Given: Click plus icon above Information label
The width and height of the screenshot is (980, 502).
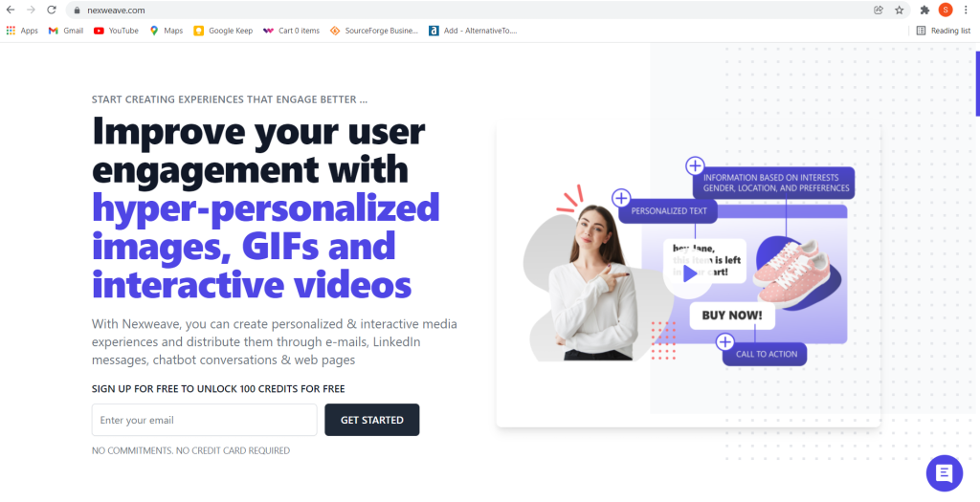Looking at the screenshot, I should tap(695, 165).
